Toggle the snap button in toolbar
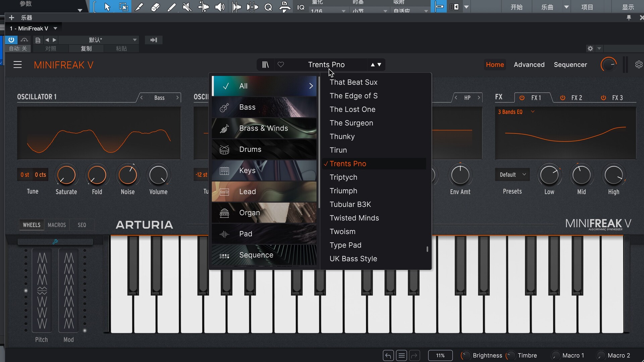644x362 pixels. [439, 7]
